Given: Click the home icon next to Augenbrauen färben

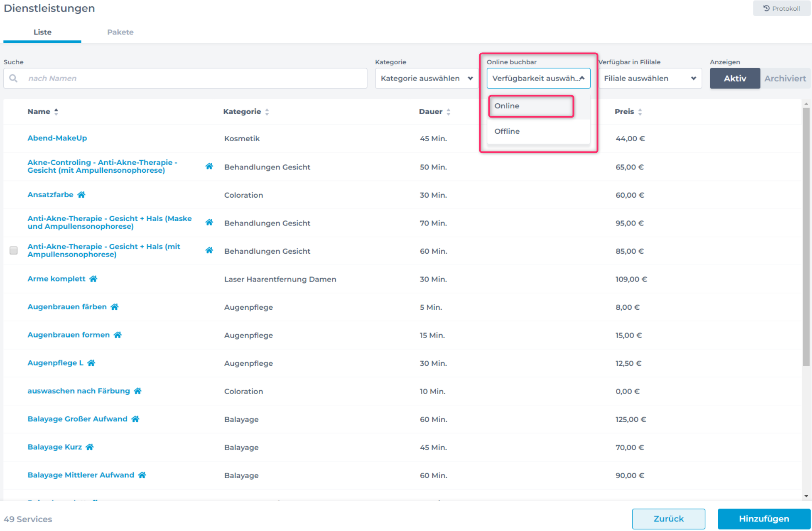Looking at the screenshot, I should pos(115,307).
